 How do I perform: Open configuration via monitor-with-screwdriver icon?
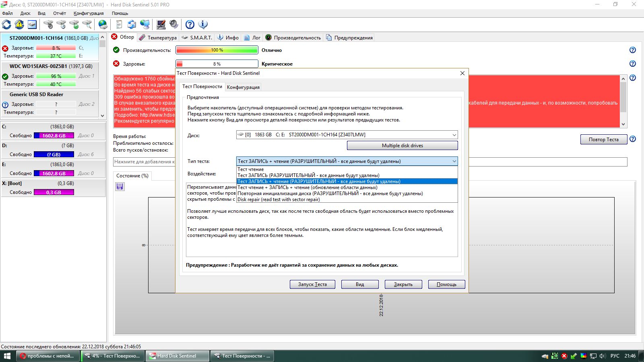tap(161, 25)
